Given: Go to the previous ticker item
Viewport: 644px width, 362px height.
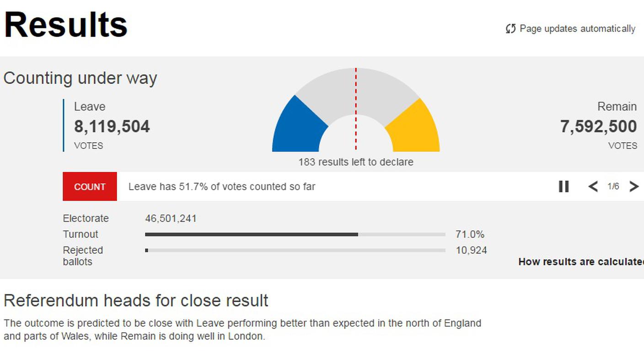Looking at the screenshot, I should click(x=593, y=186).
